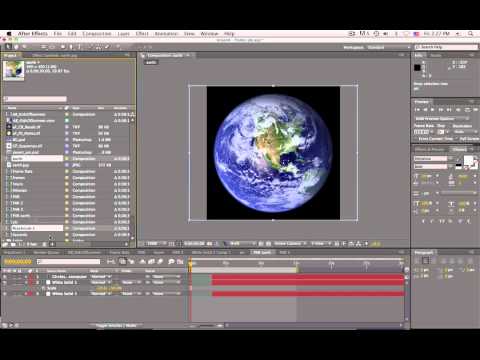Open the File menu
The height and width of the screenshot is (360, 480).
57,34
